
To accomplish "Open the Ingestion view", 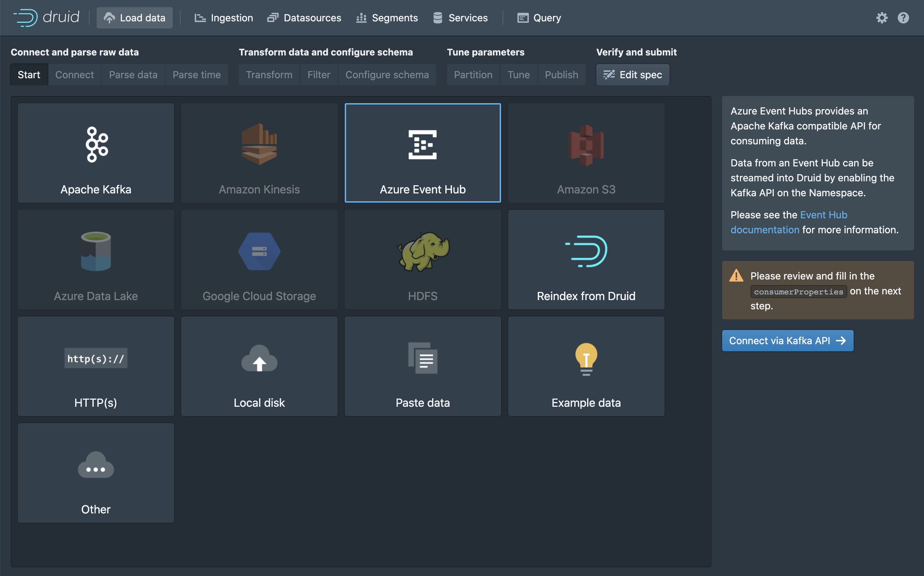I will coord(224,18).
